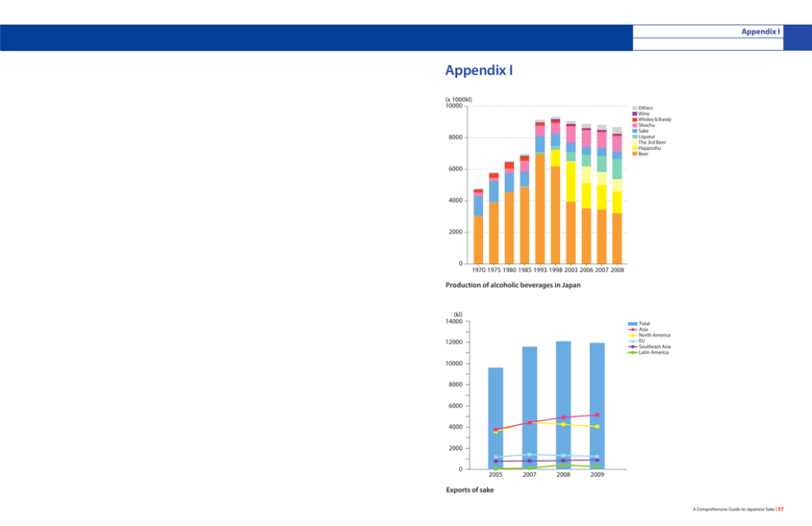This screenshot has height=526, width=812.
Task: Click the North America legend marker
Action: point(633,335)
